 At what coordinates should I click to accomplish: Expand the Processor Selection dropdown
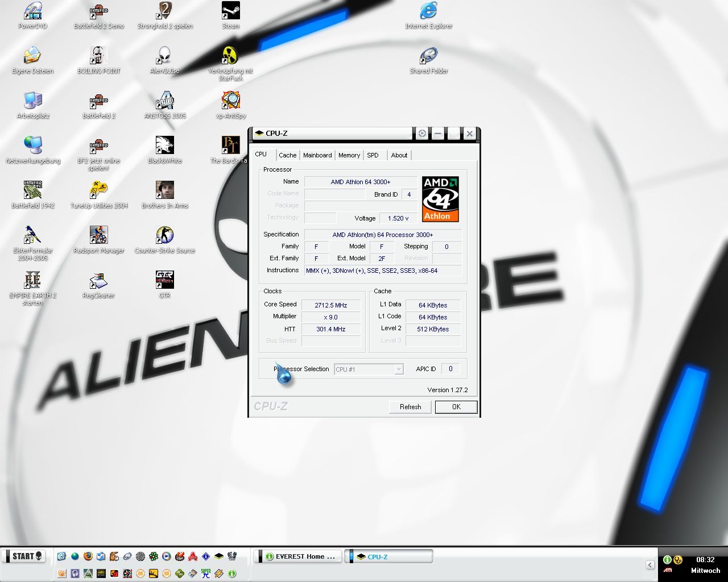399,369
